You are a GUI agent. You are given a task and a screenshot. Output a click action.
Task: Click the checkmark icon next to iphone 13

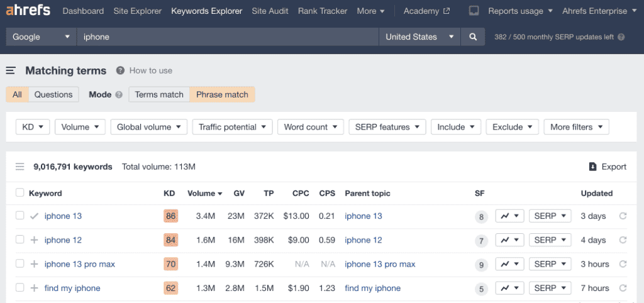pyautogui.click(x=34, y=216)
